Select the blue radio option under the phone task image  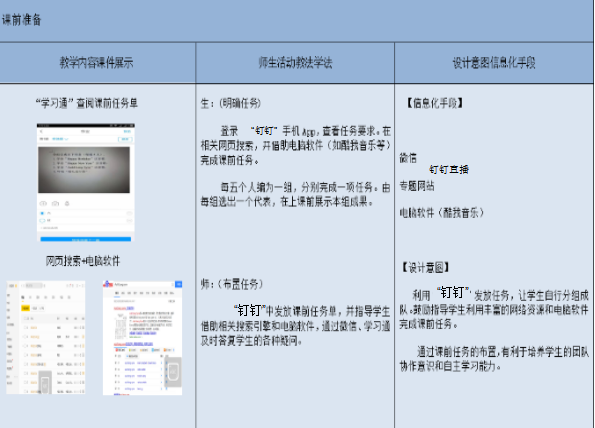coord(42,213)
